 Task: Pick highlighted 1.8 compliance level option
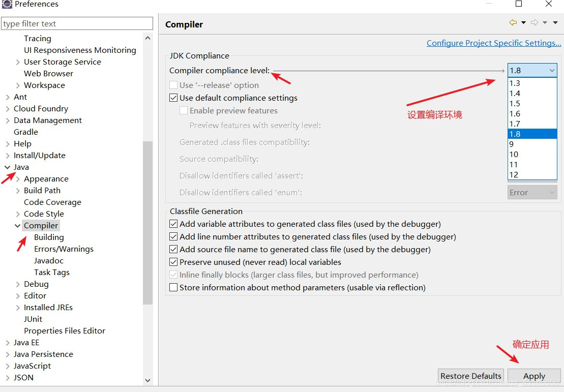pos(532,134)
